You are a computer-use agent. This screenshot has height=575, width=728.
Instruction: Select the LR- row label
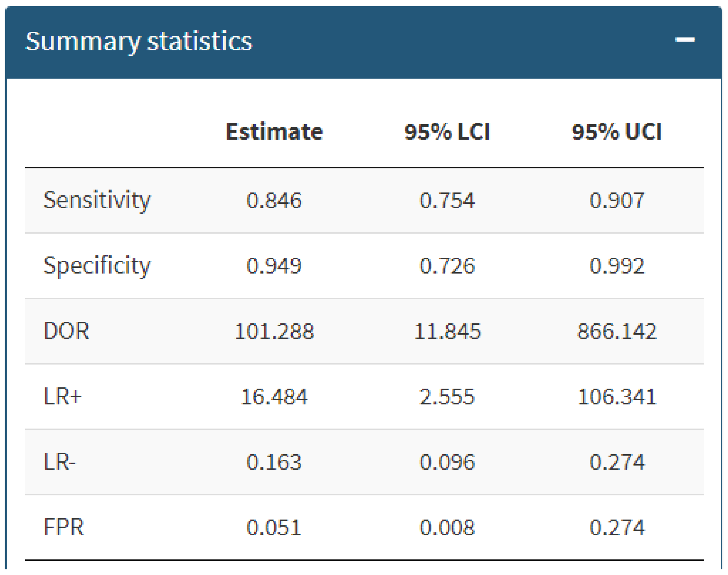pyautogui.click(x=60, y=461)
